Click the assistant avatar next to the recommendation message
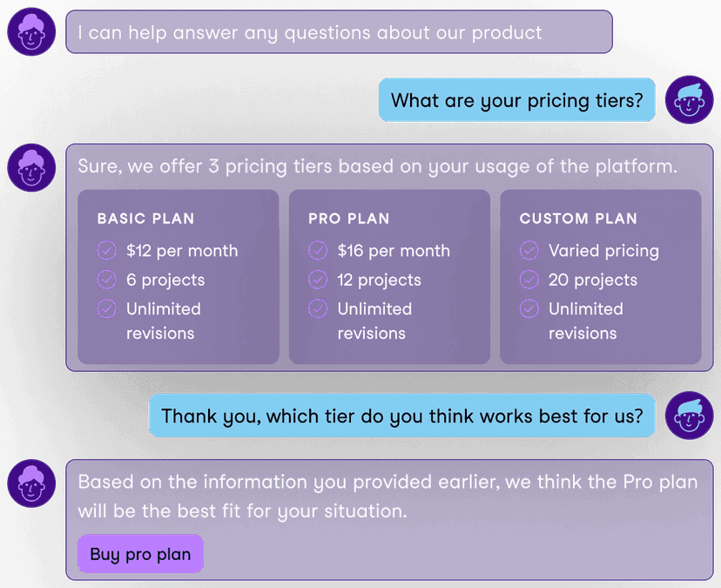The image size is (721, 588). click(x=30, y=483)
